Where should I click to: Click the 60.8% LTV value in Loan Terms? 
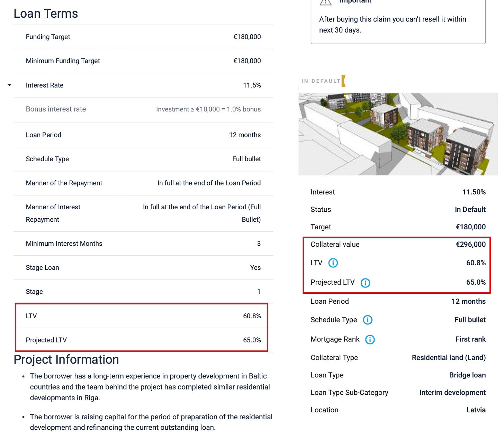point(252,316)
